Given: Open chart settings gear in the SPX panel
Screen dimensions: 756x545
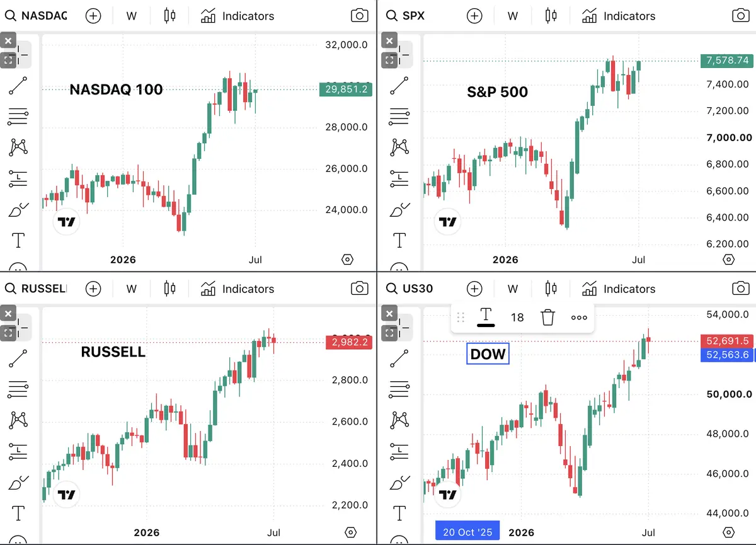Looking at the screenshot, I should 729,260.
